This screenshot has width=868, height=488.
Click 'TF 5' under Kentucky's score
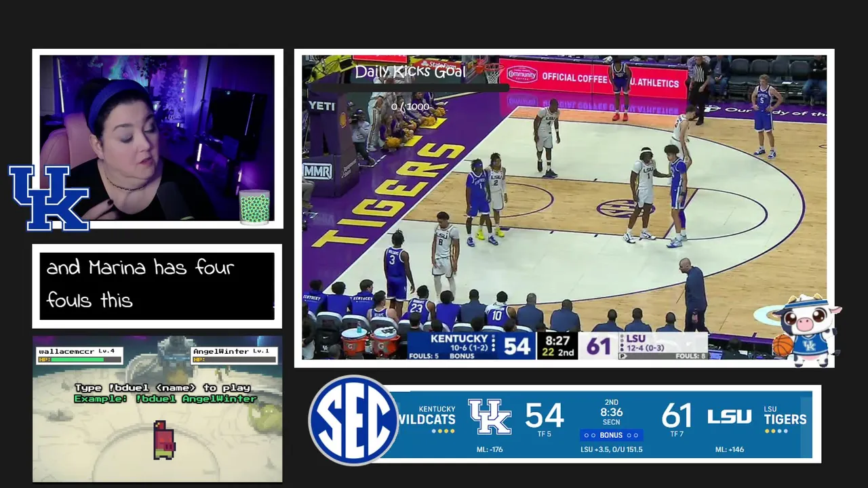[545, 434]
